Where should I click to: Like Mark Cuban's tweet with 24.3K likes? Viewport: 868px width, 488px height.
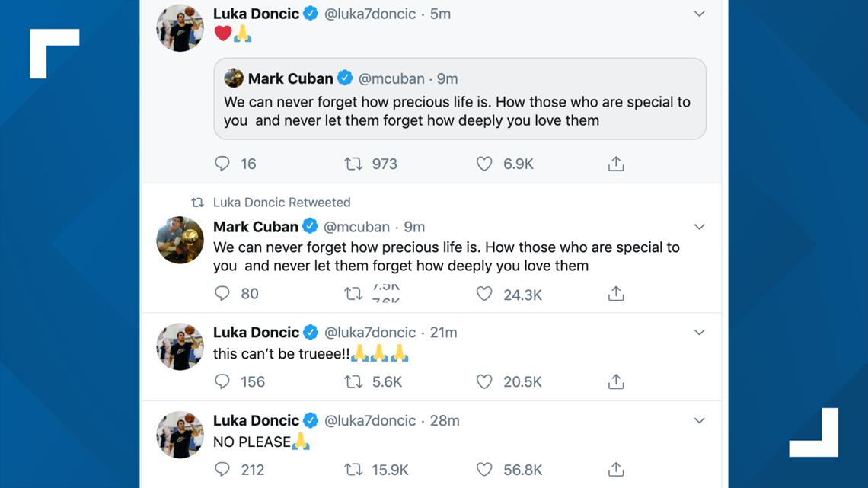click(484, 294)
